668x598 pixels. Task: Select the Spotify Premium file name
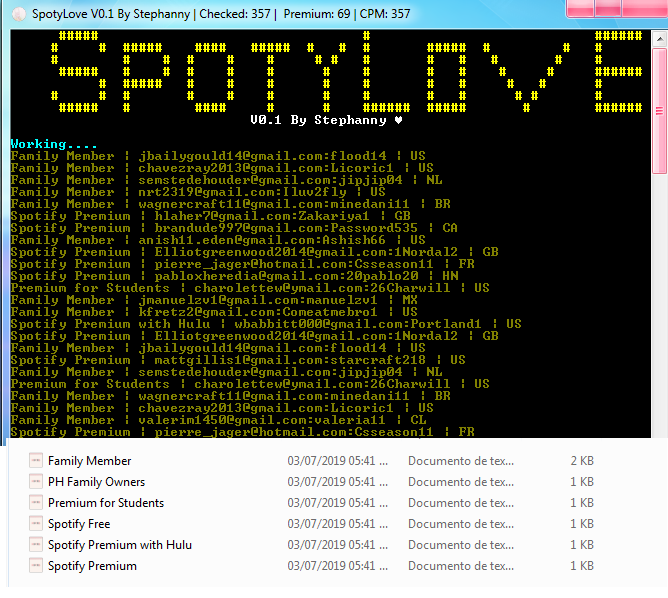(92, 566)
